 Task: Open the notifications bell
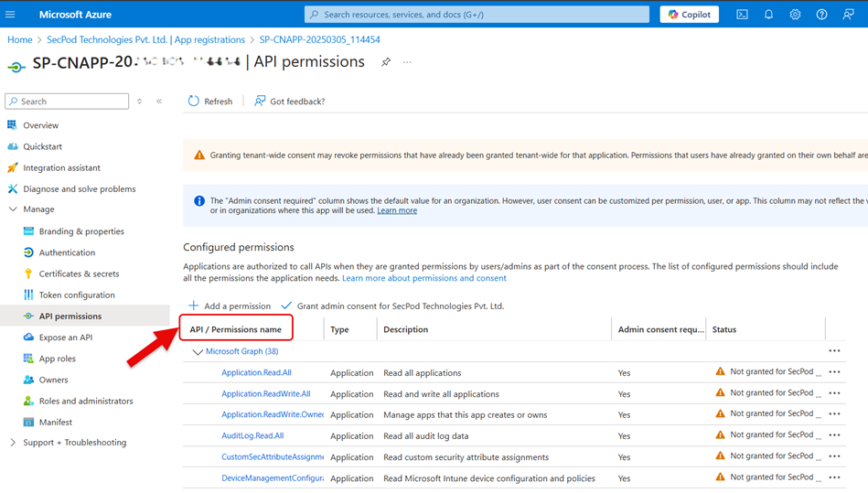tap(768, 15)
